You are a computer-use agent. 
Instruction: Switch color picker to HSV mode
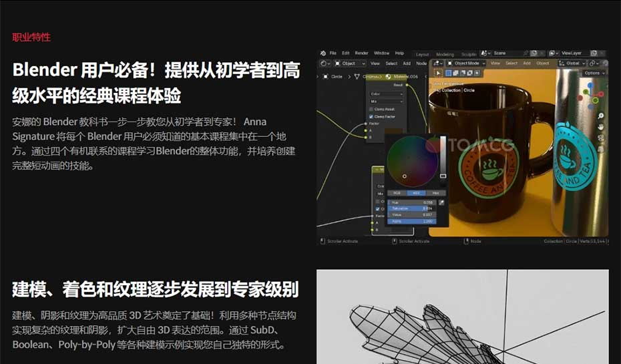point(416,193)
